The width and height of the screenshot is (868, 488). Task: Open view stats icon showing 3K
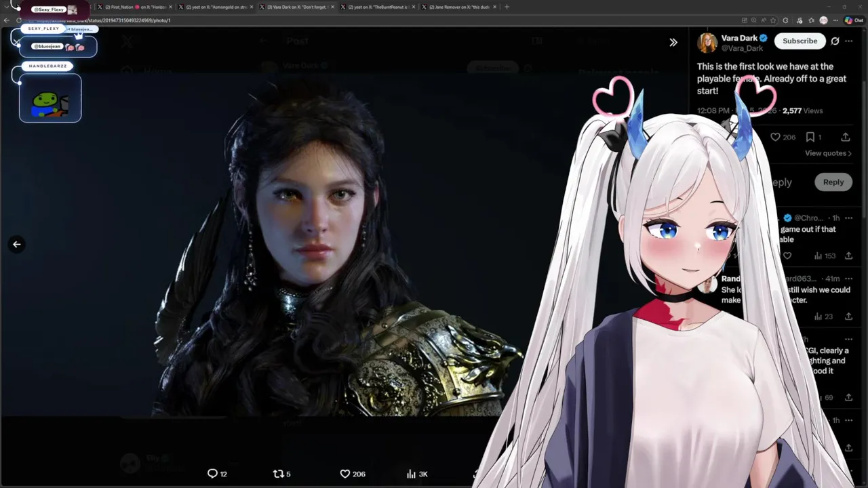point(416,474)
